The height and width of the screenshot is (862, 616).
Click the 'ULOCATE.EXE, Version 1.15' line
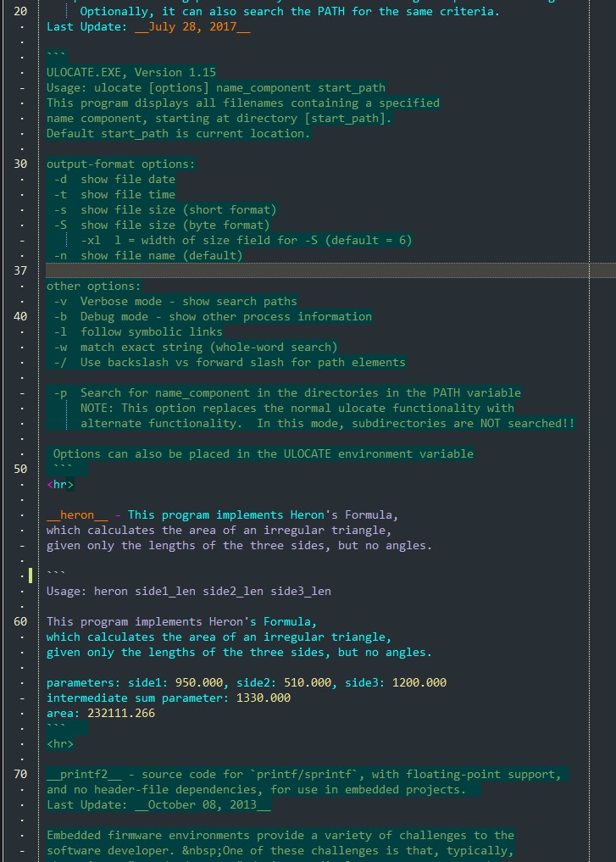click(x=131, y=73)
